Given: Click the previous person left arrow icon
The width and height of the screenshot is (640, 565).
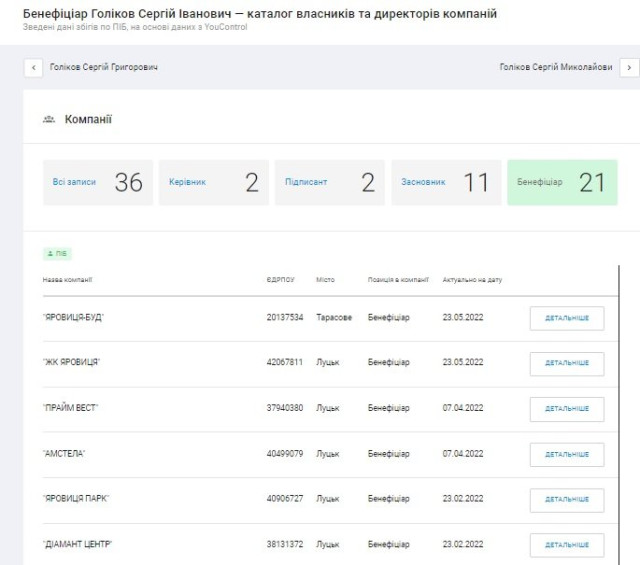Looking at the screenshot, I should tap(35, 67).
